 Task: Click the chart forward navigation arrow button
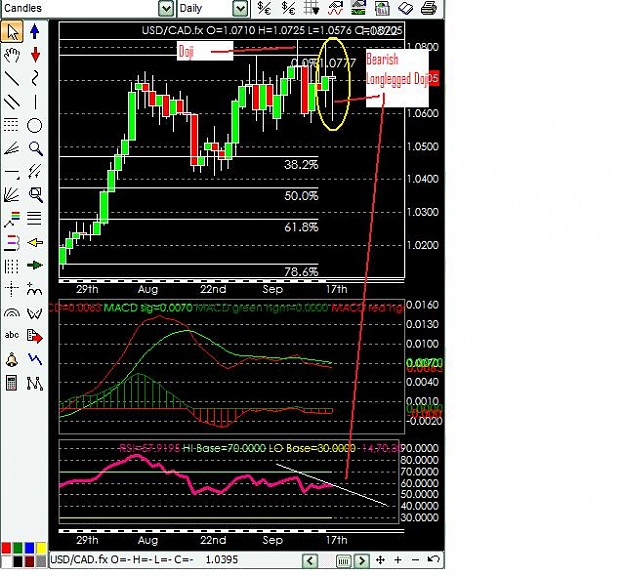(361, 560)
